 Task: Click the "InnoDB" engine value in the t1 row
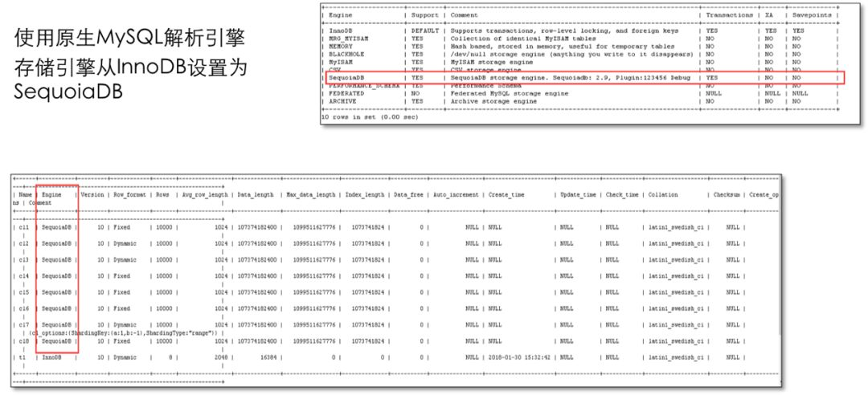pyautogui.click(x=51, y=358)
